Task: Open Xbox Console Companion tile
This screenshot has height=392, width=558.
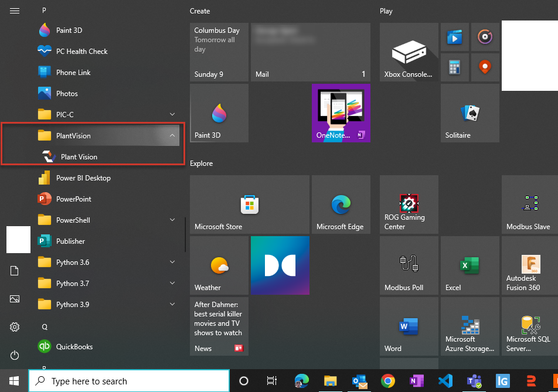Action: 409,52
